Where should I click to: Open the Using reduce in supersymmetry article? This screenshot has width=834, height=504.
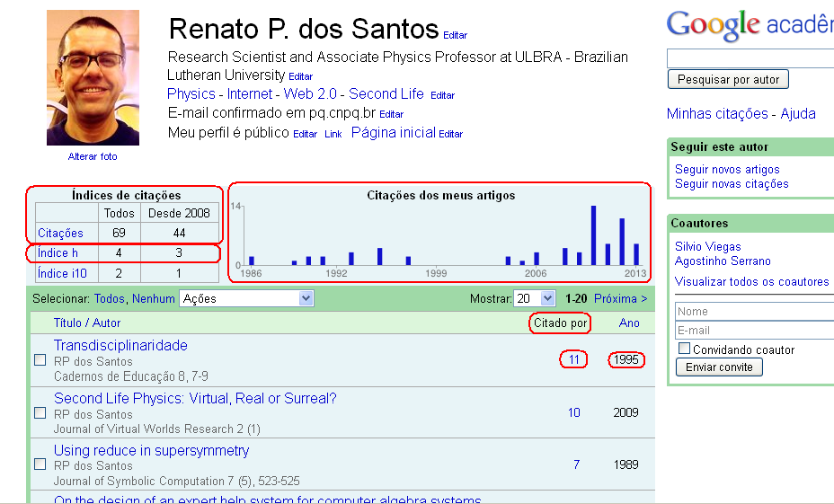151,451
